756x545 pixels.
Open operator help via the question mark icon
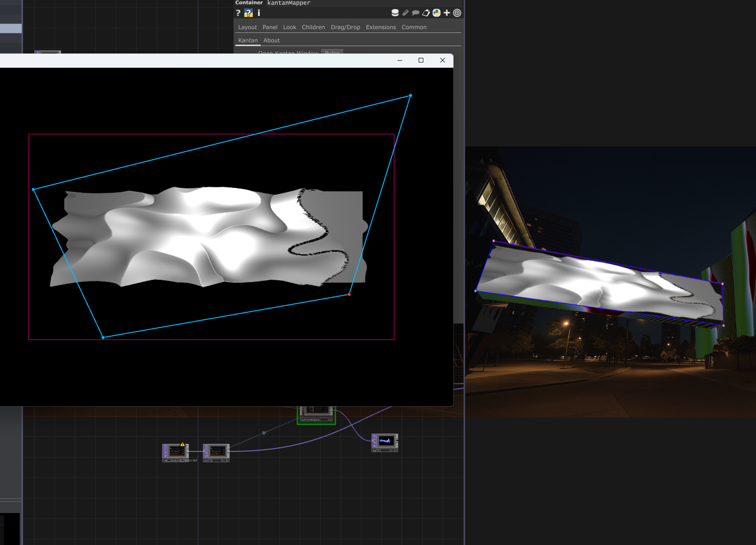click(x=238, y=13)
